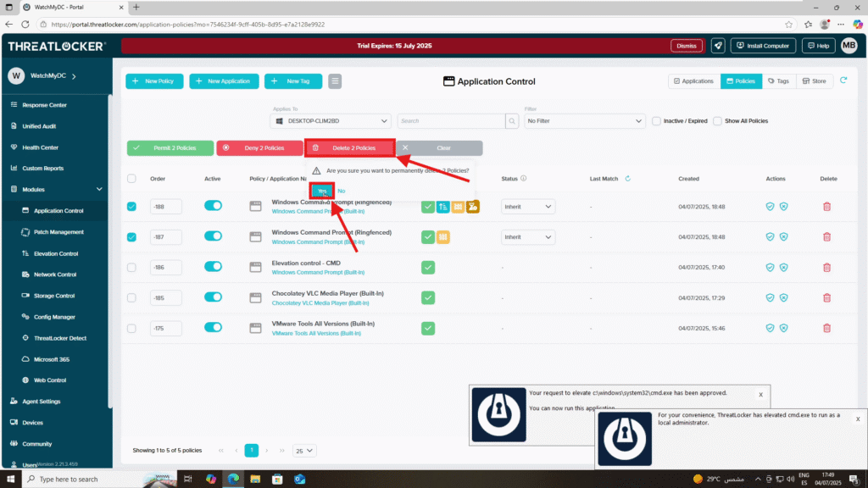Click the New Tag button

293,81
